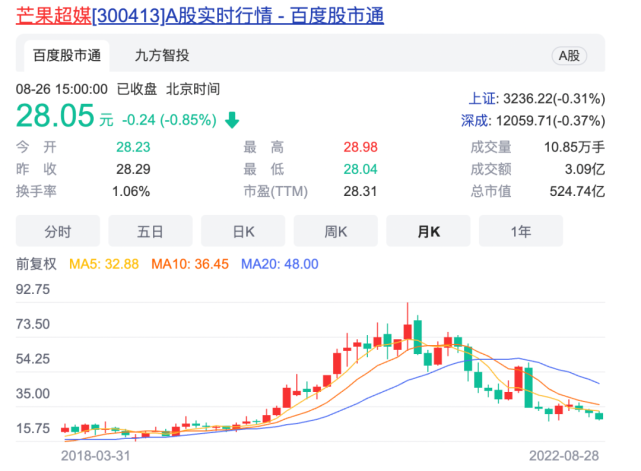Click the 前复权 adjustment label
641x471 pixels.
pyautogui.click(x=36, y=264)
